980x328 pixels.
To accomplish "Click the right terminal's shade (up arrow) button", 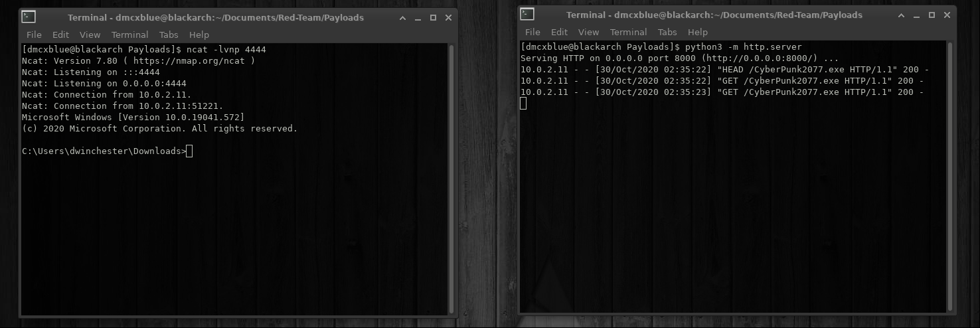I will click(901, 15).
